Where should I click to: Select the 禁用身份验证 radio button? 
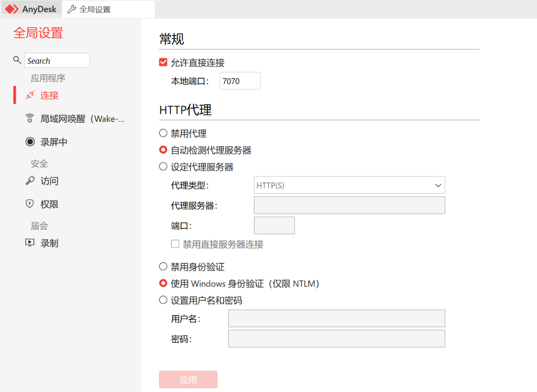pos(163,267)
